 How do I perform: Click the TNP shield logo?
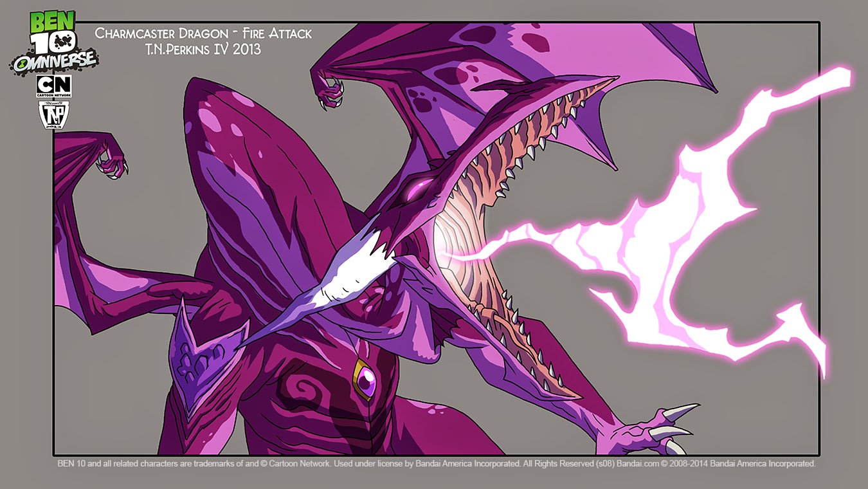(x=54, y=115)
